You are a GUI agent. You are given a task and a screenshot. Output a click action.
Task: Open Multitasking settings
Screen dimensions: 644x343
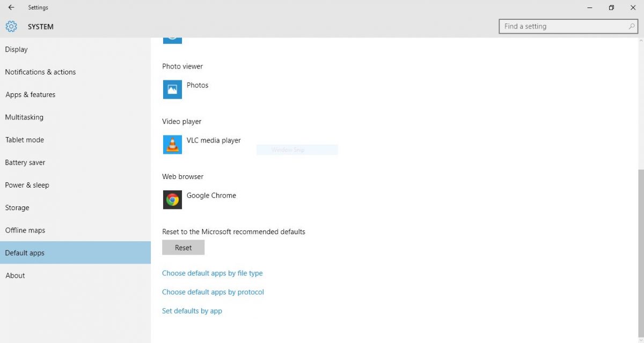[24, 117]
